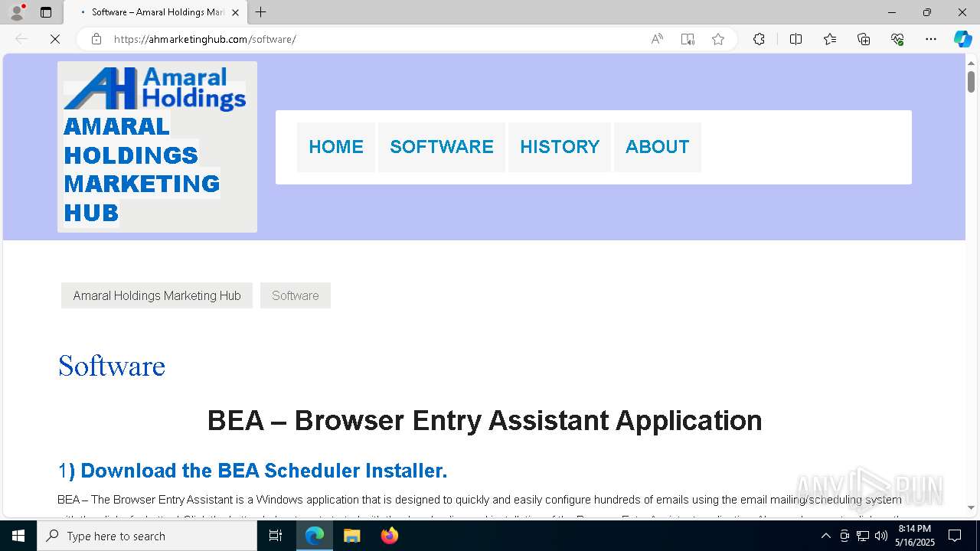Click the Software page heading

(x=112, y=366)
